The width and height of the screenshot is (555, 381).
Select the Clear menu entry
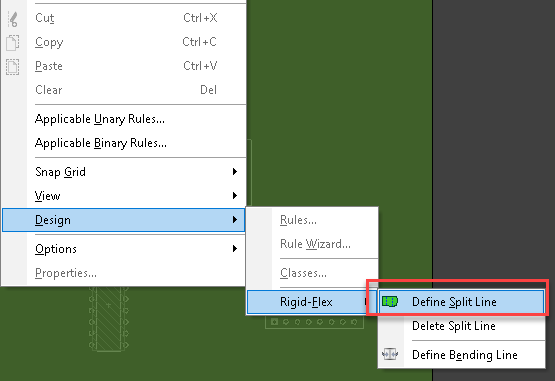(x=124, y=90)
